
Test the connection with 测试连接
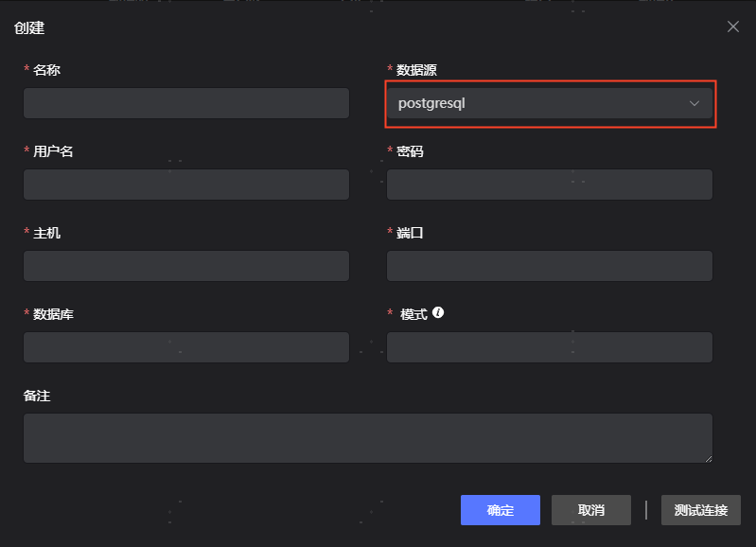pos(700,510)
